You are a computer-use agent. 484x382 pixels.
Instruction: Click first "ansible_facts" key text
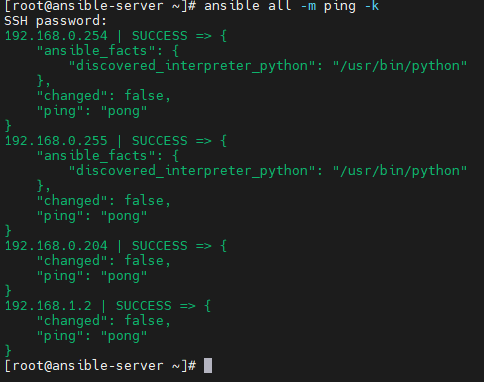95,51
